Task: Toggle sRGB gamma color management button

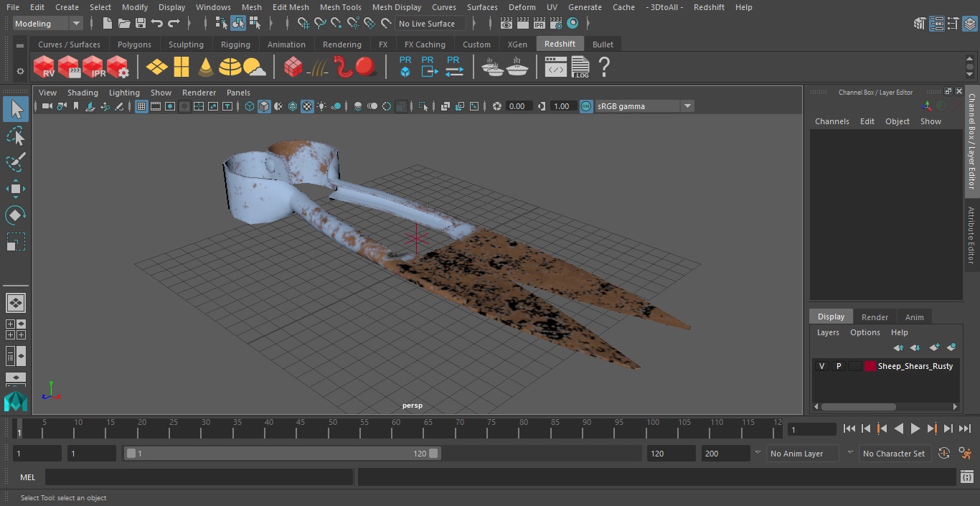Action: pyautogui.click(x=586, y=106)
